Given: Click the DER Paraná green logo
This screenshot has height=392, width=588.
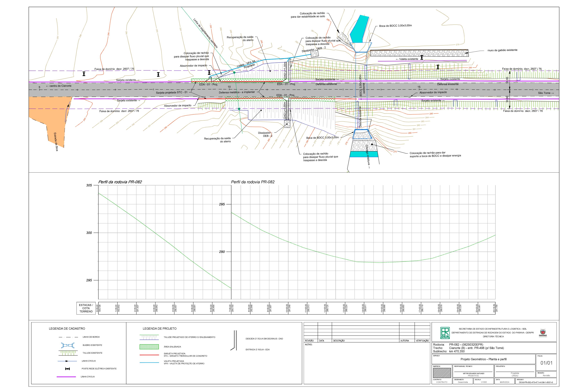Looking at the screenshot, I should coord(445,333).
